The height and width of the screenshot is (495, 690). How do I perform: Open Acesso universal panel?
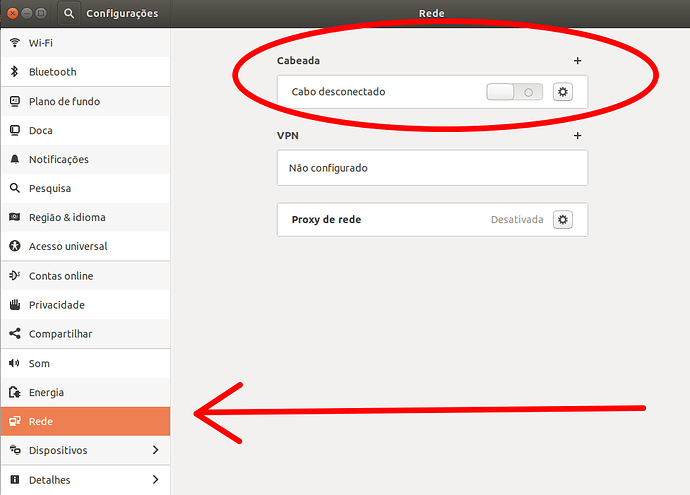(x=68, y=246)
